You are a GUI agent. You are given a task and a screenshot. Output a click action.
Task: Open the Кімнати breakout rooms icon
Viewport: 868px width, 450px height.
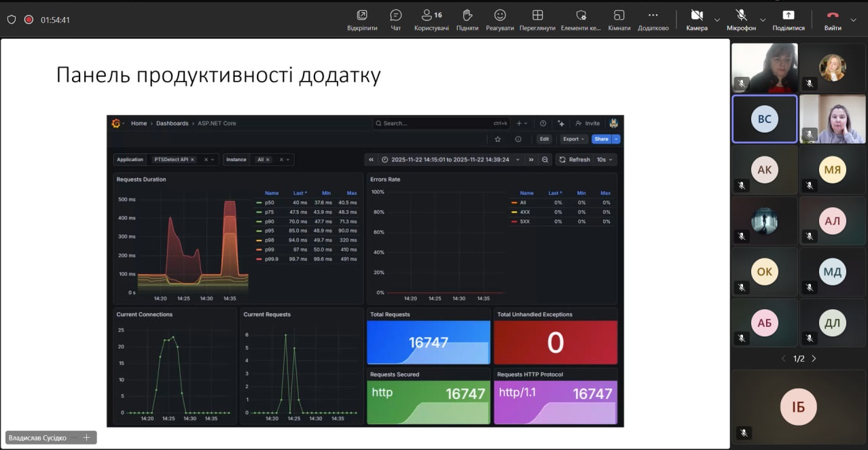619,16
